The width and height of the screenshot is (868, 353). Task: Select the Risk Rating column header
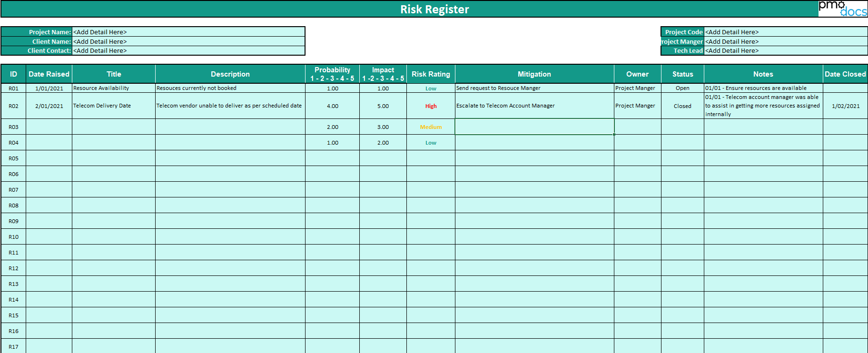click(431, 74)
